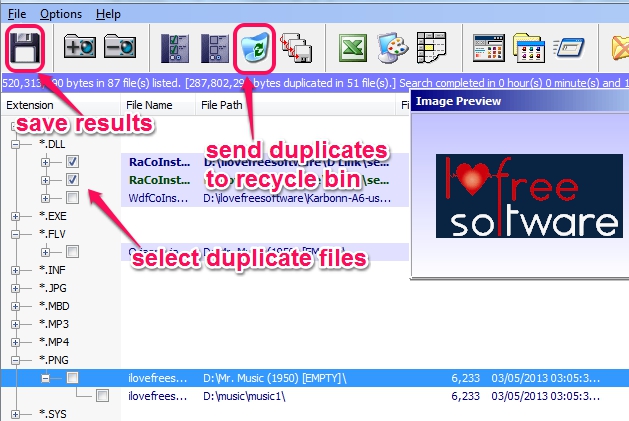Select the *.MP3 tree label

point(54,324)
